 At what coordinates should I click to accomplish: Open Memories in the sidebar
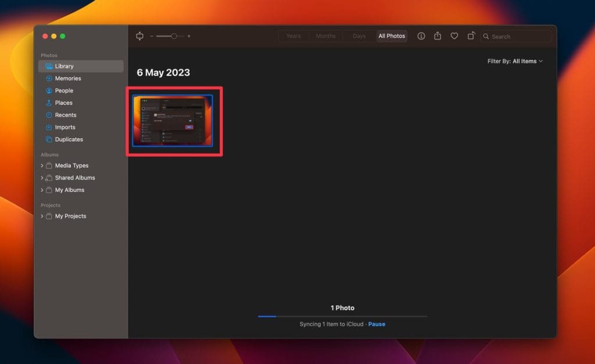81,78
